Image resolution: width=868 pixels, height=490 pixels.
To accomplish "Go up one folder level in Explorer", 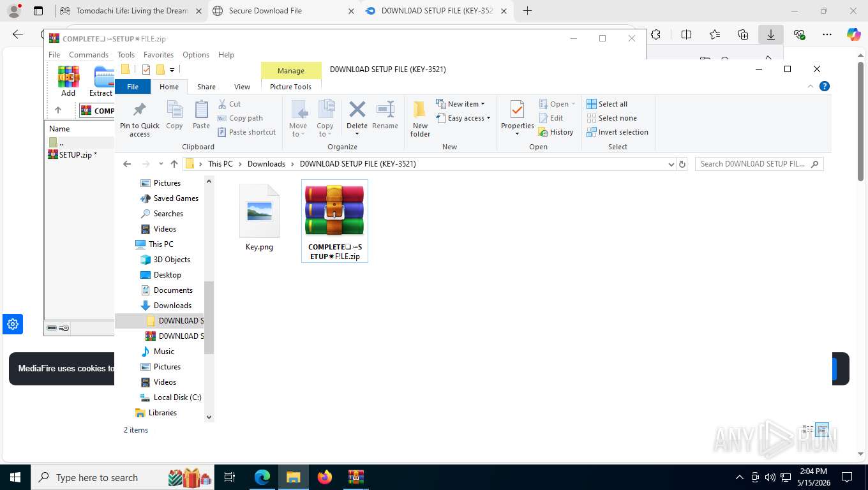I will (x=174, y=164).
